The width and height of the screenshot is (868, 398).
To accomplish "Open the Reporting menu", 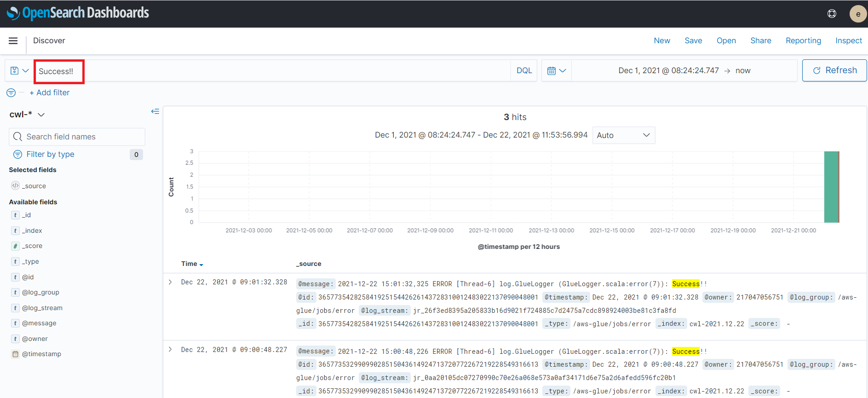I will coord(803,40).
